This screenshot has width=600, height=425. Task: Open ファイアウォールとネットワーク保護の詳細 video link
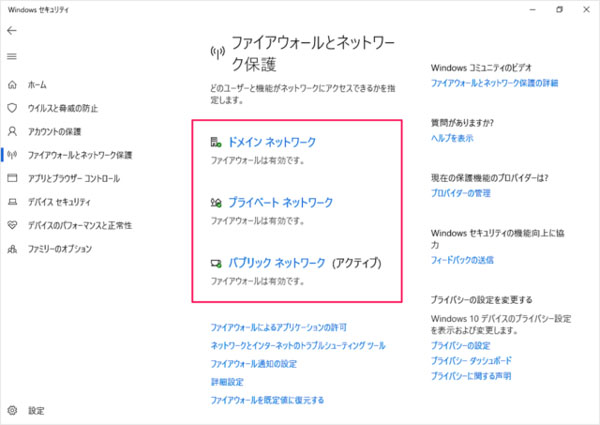(494, 83)
